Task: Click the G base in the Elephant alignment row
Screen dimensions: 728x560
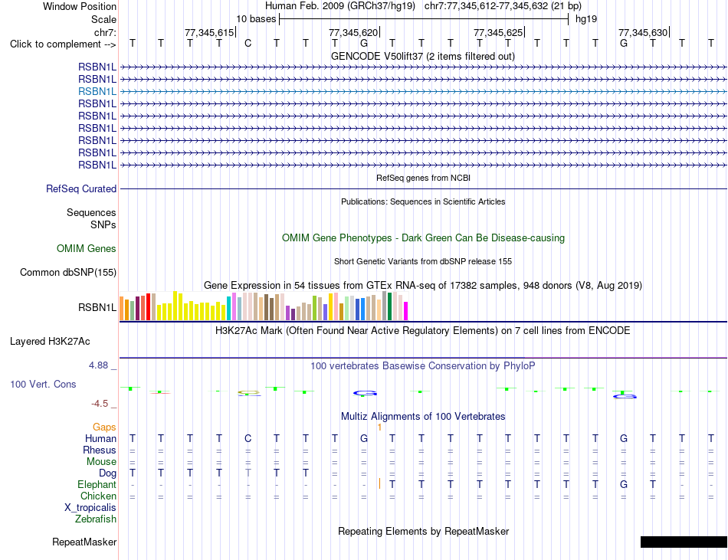Action: pos(624,484)
